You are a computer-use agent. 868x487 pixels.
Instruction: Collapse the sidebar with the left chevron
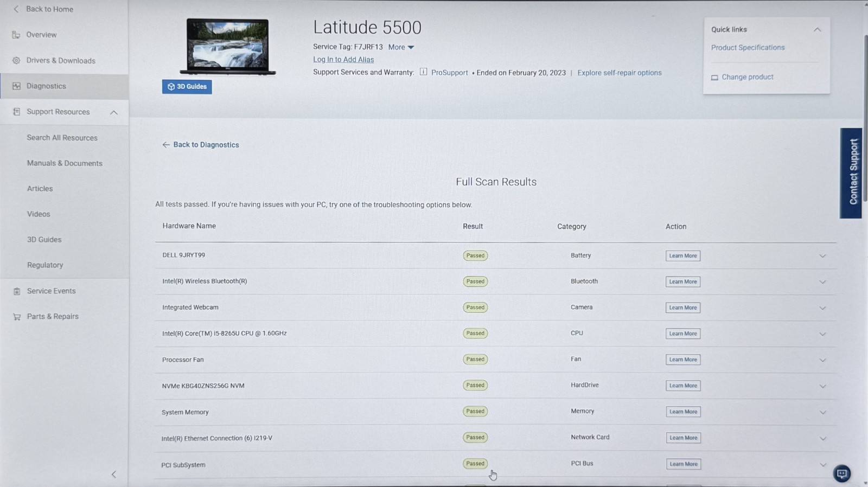tap(114, 475)
